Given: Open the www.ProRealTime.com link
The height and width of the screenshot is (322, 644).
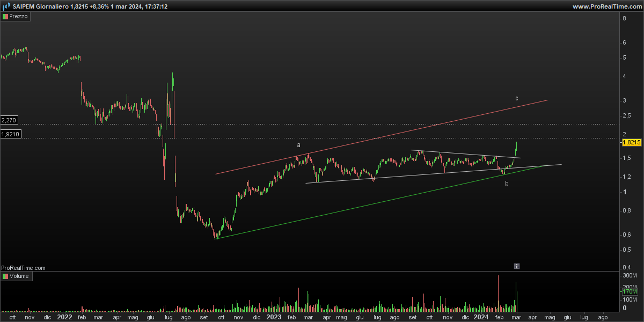Looking at the screenshot, I should click(x=606, y=6).
